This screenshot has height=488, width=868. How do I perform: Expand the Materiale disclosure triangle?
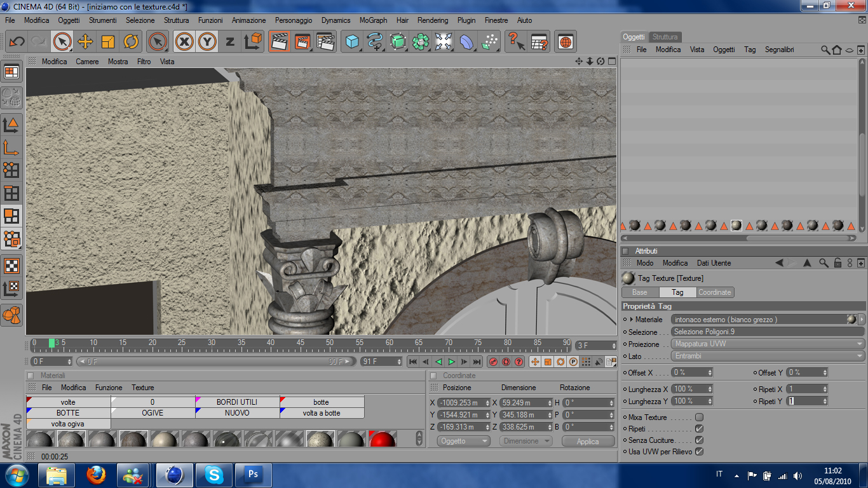631,320
